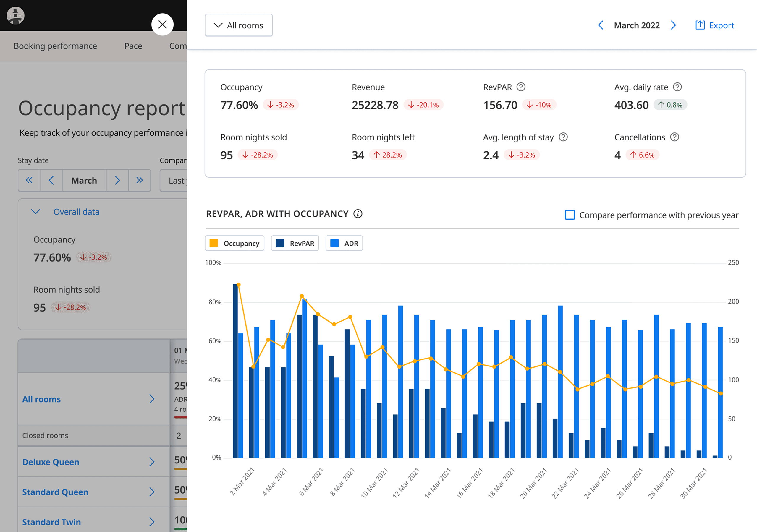The width and height of the screenshot is (757, 532).
Task: Open the Booking performance tab
Action: (55, 46)
